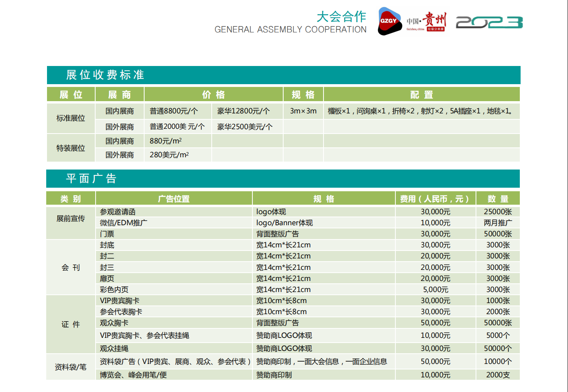Click the 费用（人民币，元）column header
This screenshot has height=392, width=568.
point(435,199)
